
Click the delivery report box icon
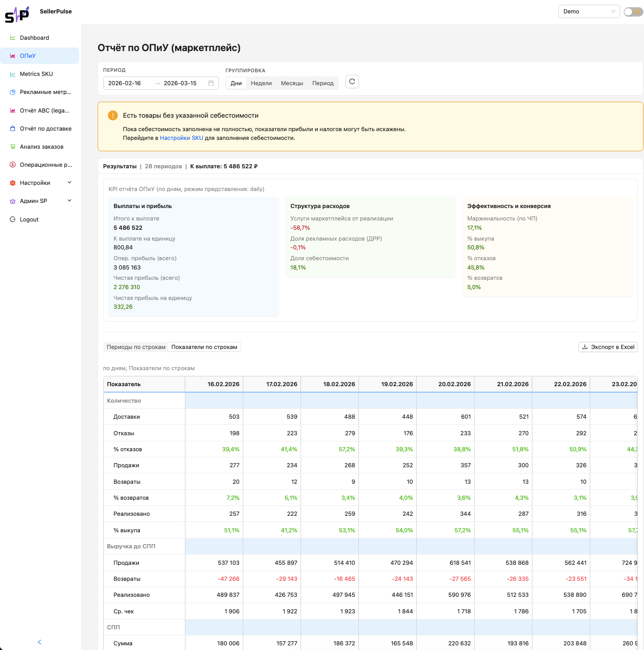(13, 129)
